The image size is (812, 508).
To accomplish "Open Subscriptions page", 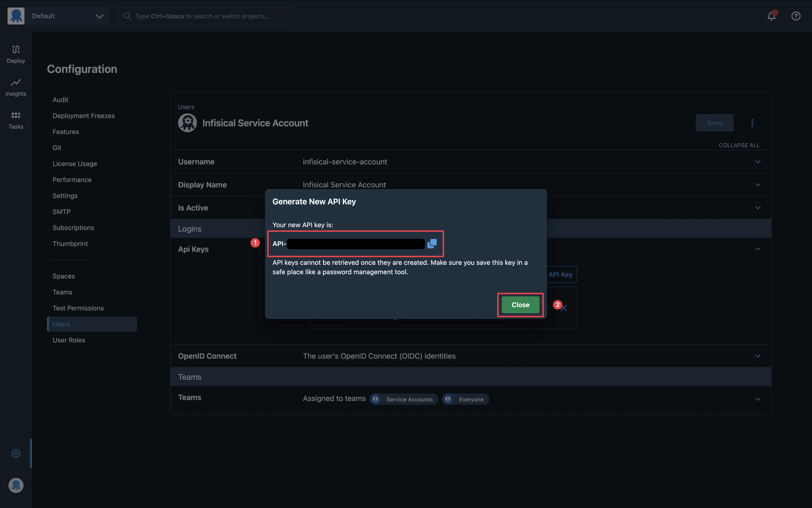I will click(x=73, y=227).
